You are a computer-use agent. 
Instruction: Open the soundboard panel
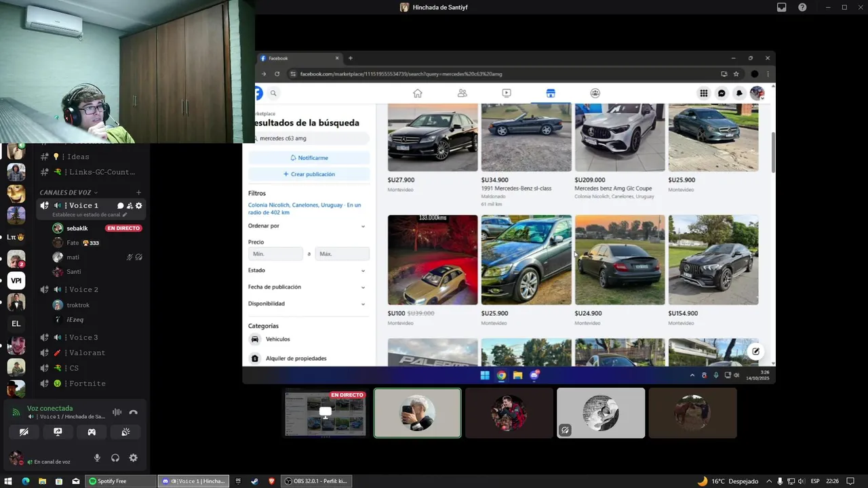click(125, 432)
